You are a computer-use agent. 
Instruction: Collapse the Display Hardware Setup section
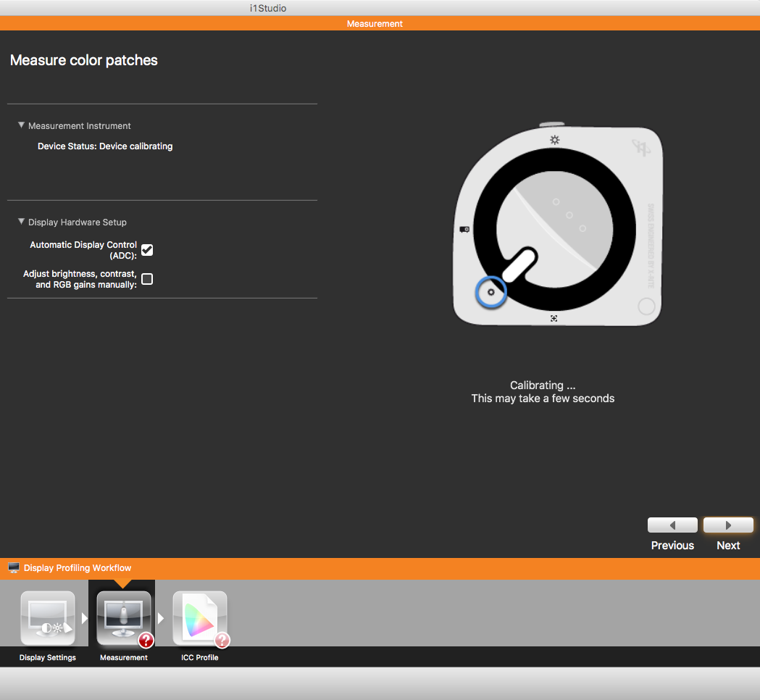coord(22,222)
